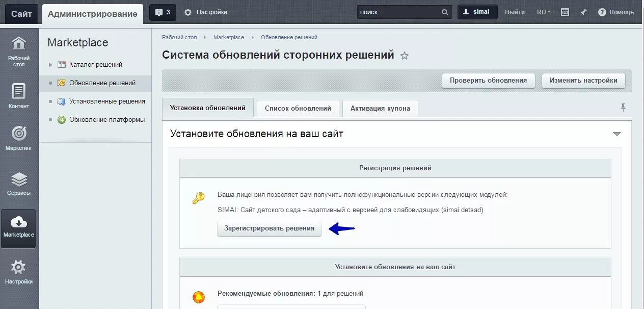Switch to the Администрирование tab
644x309 pixels.
(x=92, y=14)
